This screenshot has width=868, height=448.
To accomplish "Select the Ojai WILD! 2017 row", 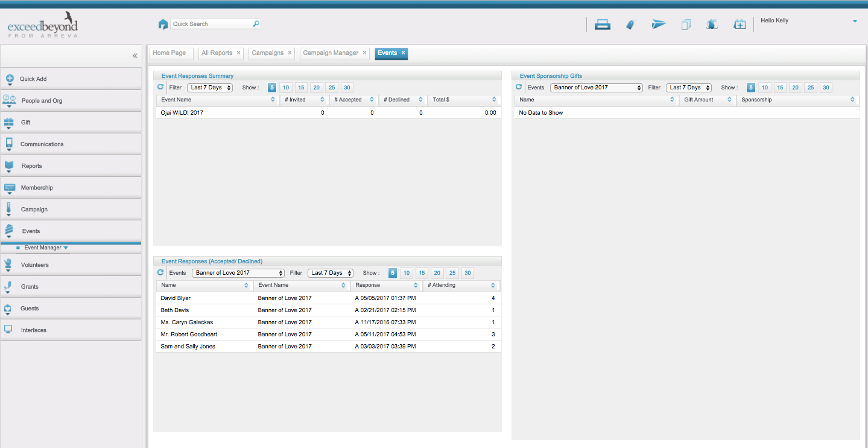I will [328, 113].
